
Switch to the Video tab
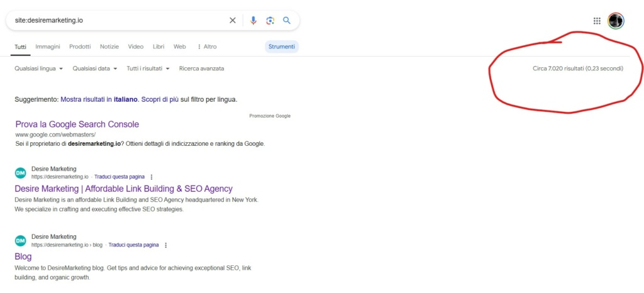[136, 47]
